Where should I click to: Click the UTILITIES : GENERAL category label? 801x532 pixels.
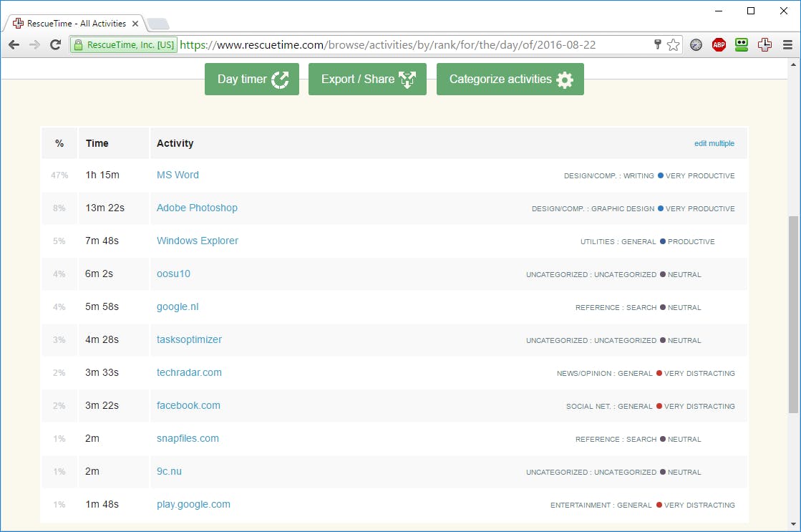coord(618,242)
